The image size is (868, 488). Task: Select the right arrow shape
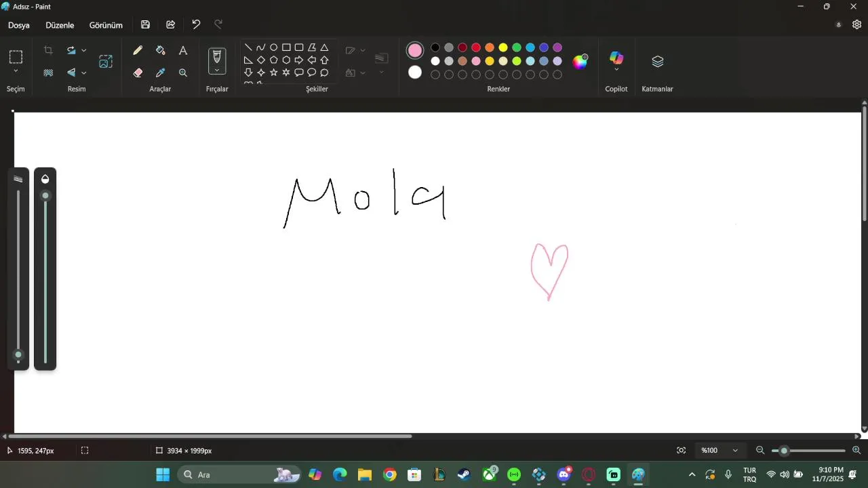(x=299, y=60)
